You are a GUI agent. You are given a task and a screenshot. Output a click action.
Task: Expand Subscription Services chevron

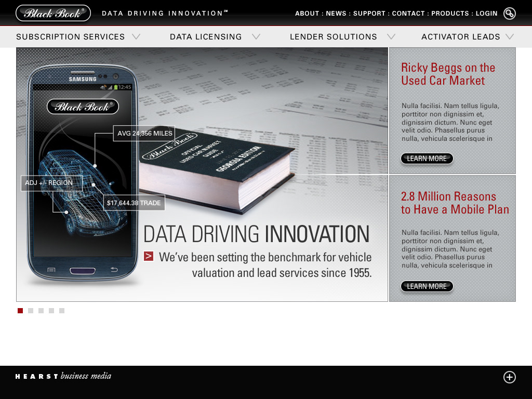click(x=136, y=37)
